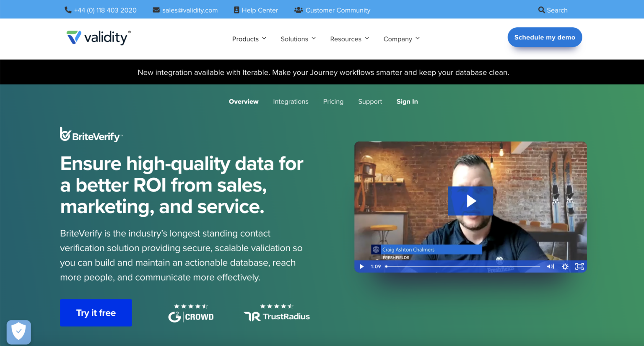Click the Validity logo in header

point(99,38)
